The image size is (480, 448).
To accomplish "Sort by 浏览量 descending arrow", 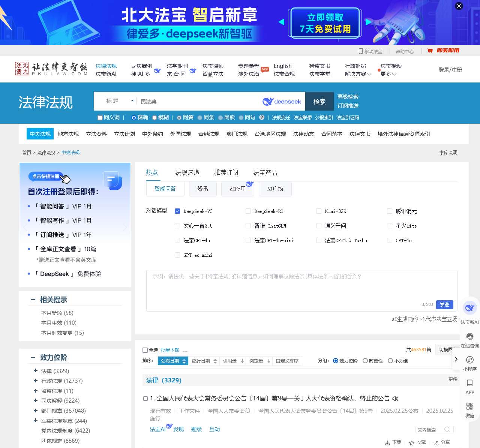I will click(269, 361).
